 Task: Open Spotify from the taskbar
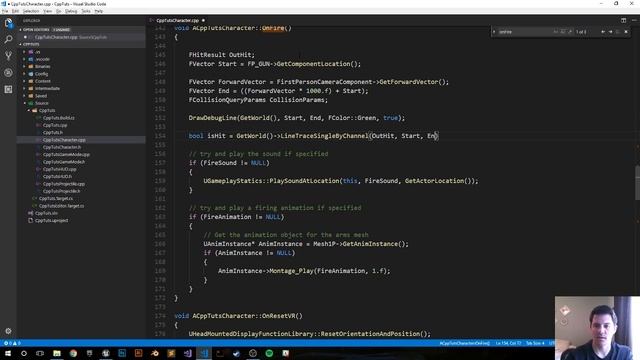coord(269,353)
